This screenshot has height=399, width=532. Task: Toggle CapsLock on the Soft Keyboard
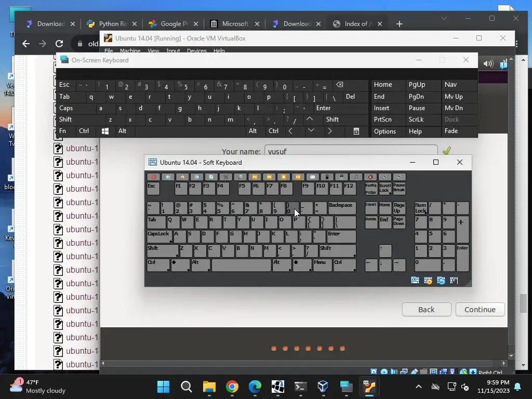159,236
